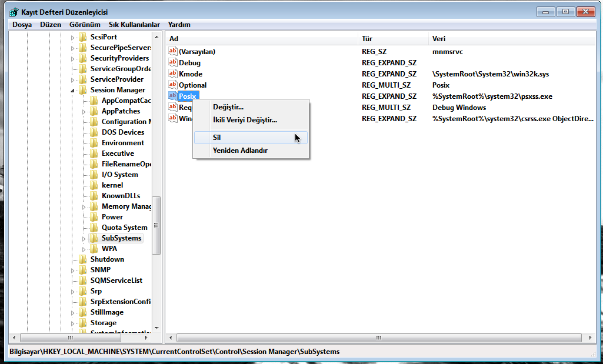Click the psxss.exe data cell

492,96
